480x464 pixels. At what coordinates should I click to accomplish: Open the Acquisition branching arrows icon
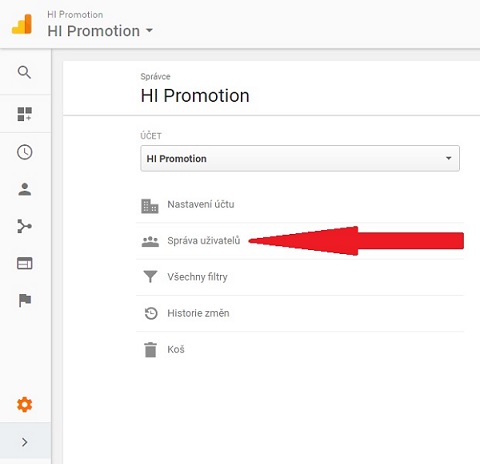pos(24,226)
